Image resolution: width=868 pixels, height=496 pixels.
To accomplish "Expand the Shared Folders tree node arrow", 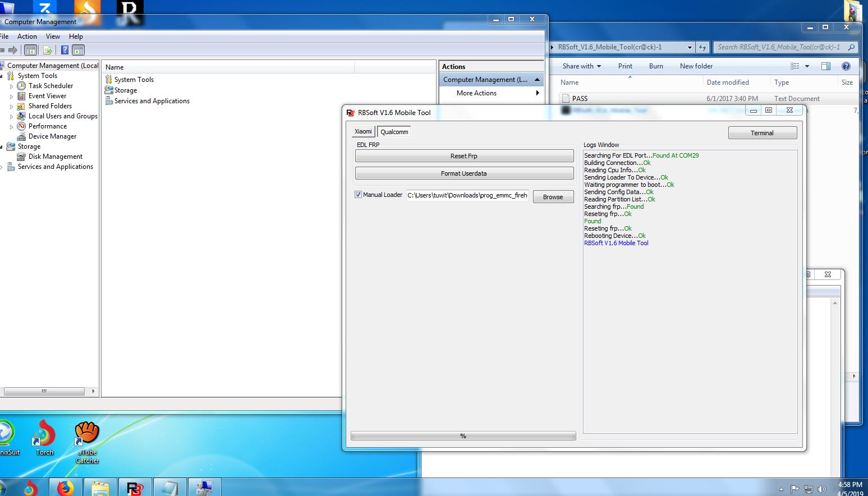I will [11, 107].
